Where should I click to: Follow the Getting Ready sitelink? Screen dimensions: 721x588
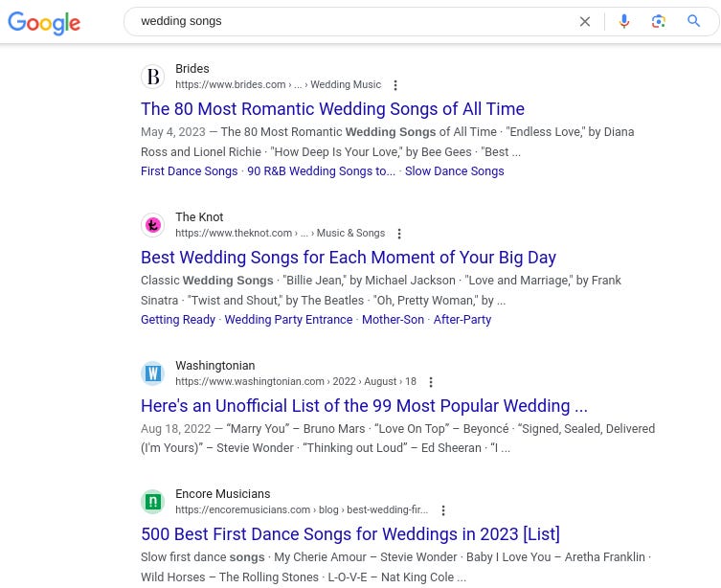[x=178, y=320]
